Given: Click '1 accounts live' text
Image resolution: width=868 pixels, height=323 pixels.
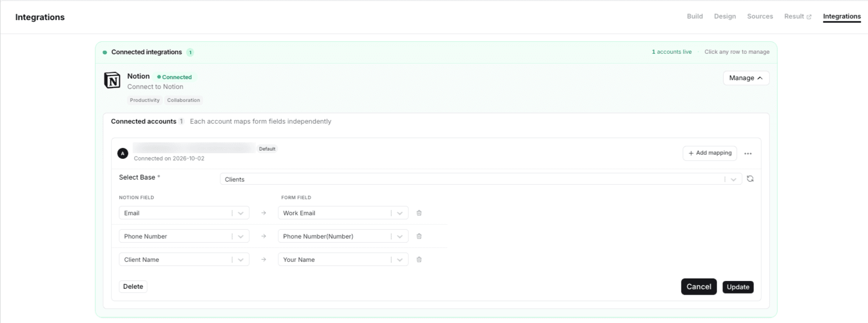Looking at the screenshot, I should 672,52.
